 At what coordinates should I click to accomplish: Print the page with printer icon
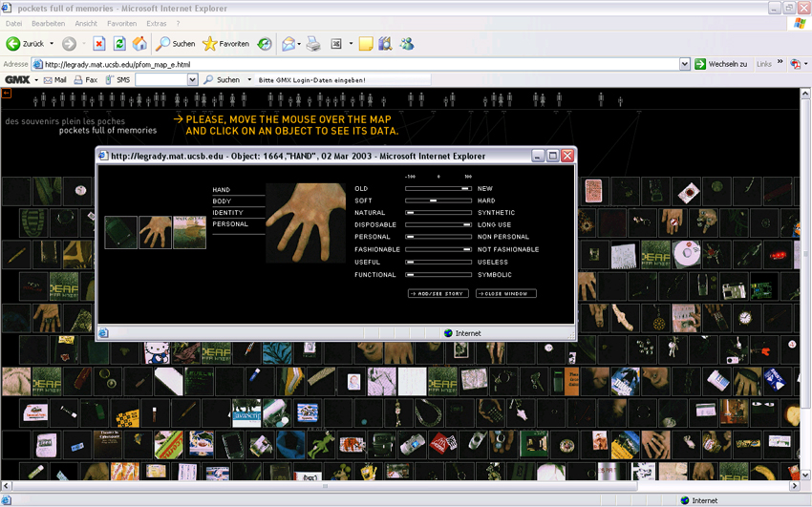tap(313, 44)
